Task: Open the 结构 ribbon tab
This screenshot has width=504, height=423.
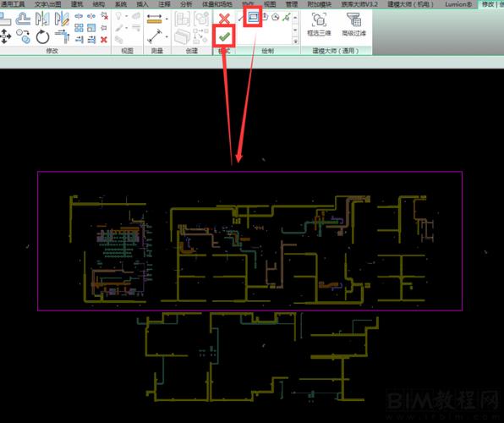Action: coord(98,4)
